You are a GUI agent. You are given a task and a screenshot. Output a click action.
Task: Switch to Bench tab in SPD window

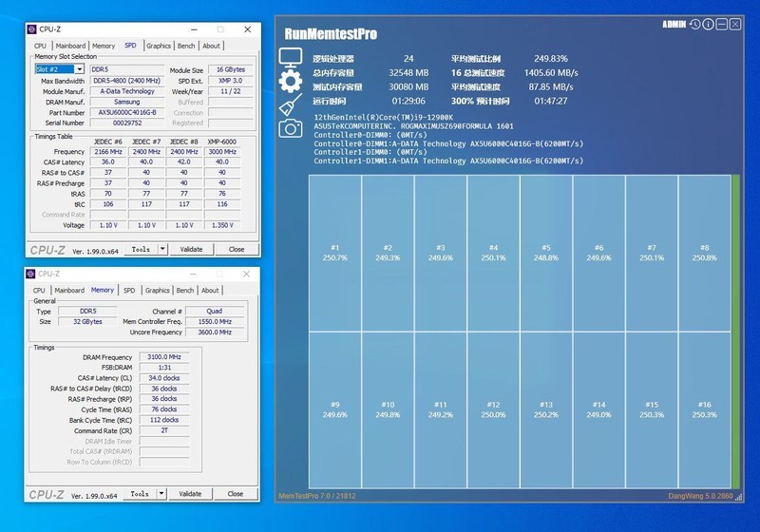coord(186,46)
